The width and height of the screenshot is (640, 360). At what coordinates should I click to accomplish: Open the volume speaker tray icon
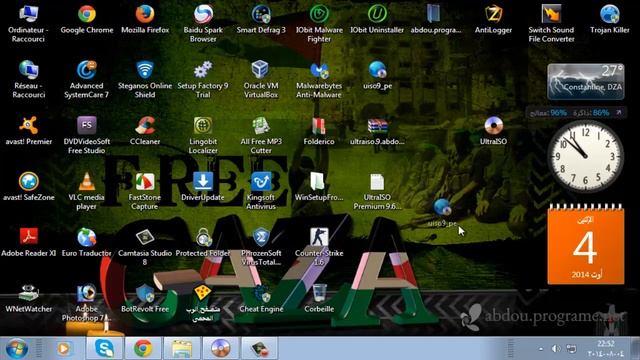(556, 349)
